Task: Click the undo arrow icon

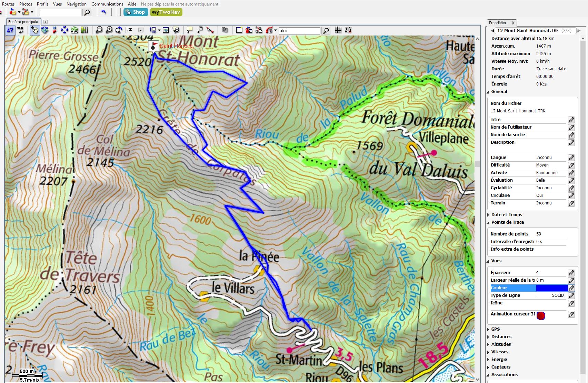Action: point(103,12)
